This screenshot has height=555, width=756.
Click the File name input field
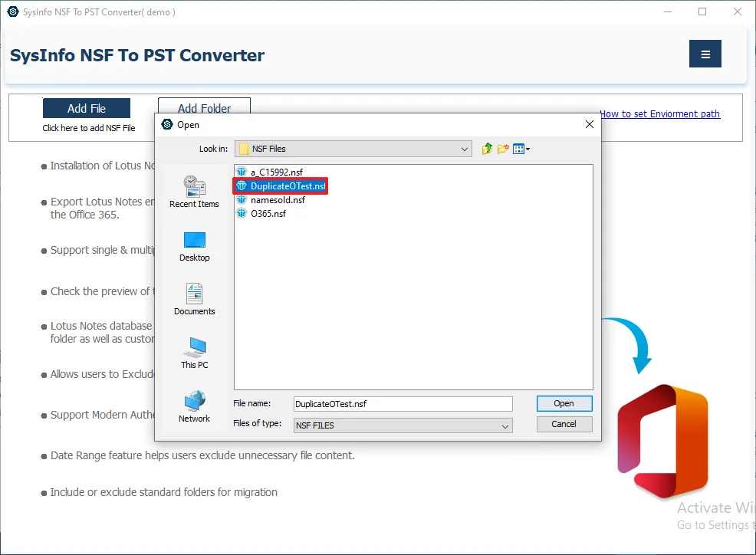tap(403, 403)
